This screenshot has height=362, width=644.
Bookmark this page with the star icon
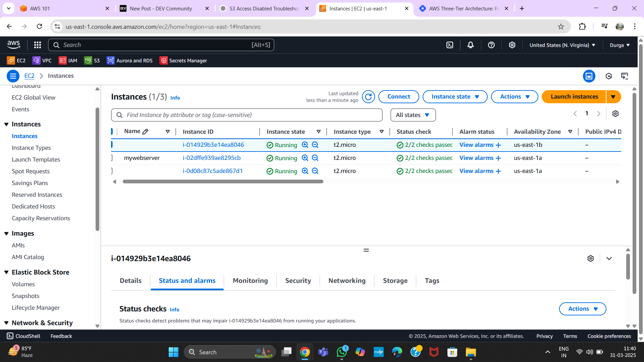561,26
